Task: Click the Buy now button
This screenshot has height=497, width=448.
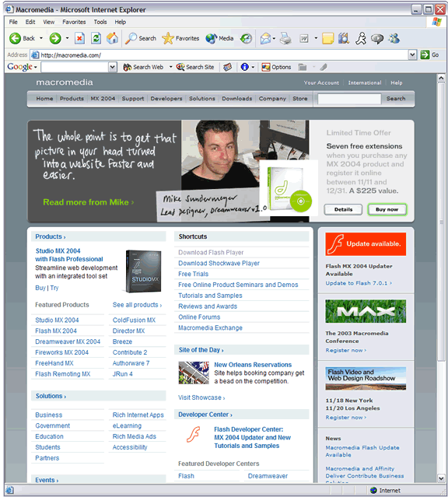Action: pos(387,209)
